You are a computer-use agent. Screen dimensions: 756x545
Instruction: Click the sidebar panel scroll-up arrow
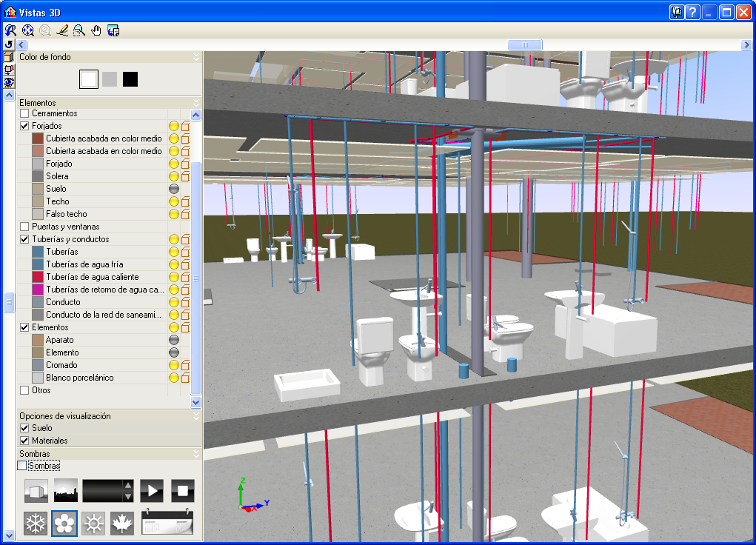click(9, 96)
